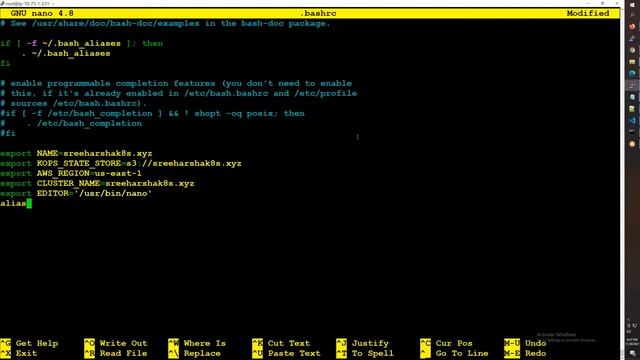Click the ^K Cut Text shortcut
This screenshot has height=360, width=640.
281,343
